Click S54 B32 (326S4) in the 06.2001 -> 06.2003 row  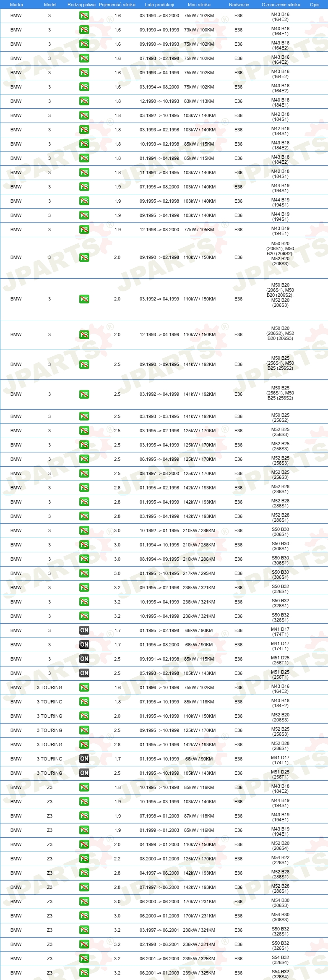click(x=280, y=960)
